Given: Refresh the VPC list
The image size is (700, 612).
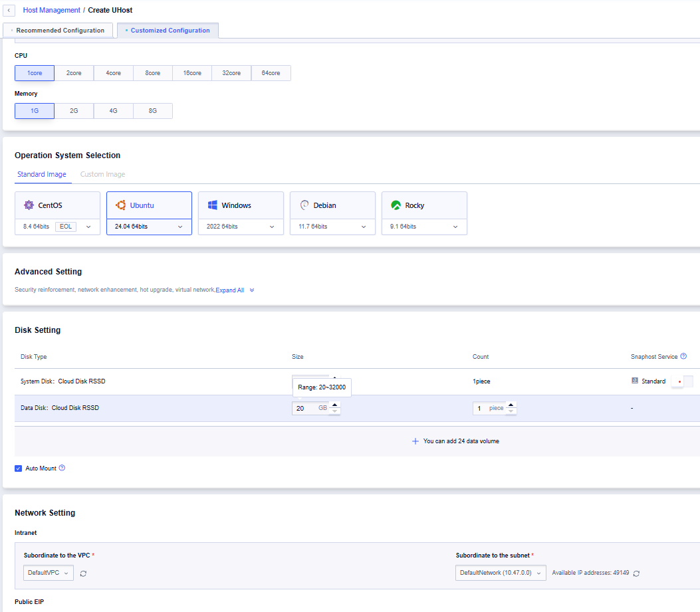Looking at the screenshot, I should click(x=83, y=573).
